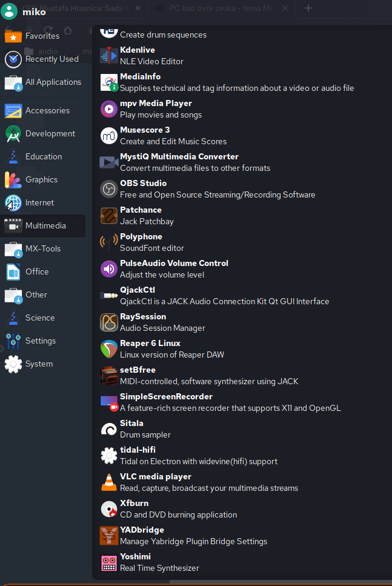Click the miko user avatar icon
Viewport: 392px width, 586px height.
(x=9, y=12)
